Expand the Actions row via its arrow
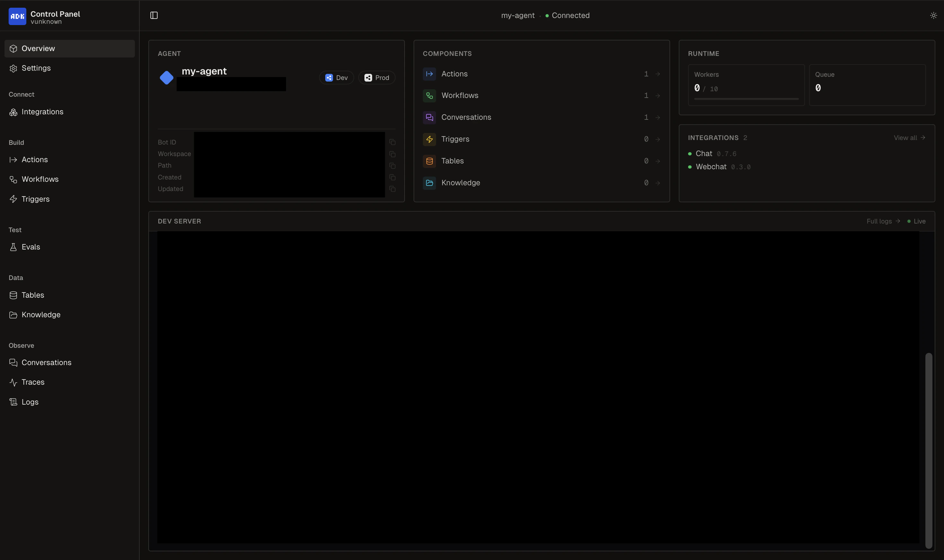 coord(657,74)
